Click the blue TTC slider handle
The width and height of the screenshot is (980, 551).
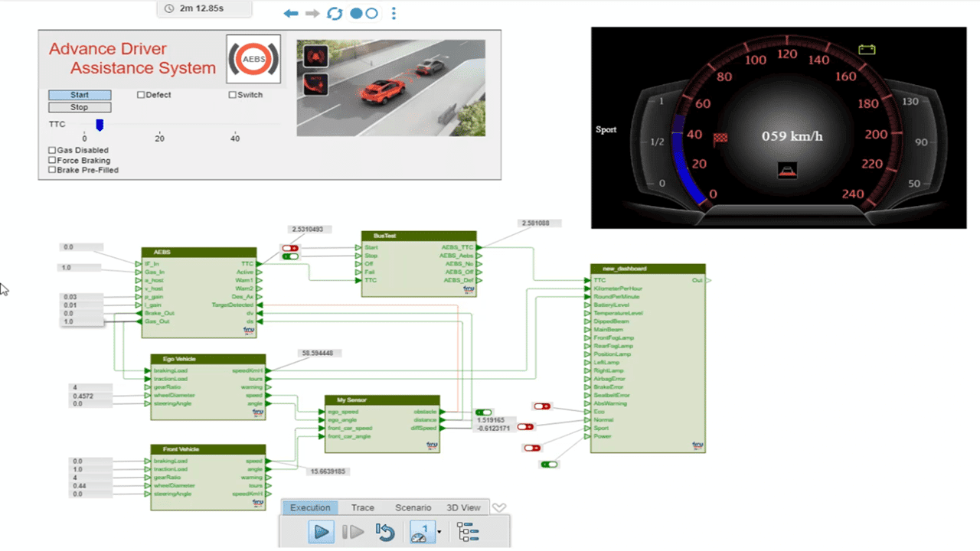click(x=100, y=125)
